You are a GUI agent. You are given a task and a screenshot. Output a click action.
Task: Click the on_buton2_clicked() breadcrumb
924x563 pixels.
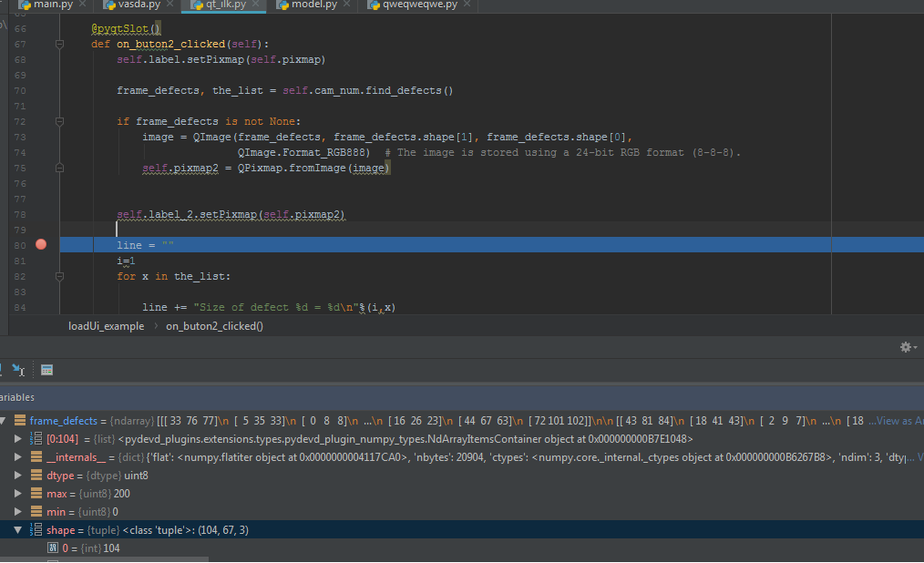tap(214, 325)
